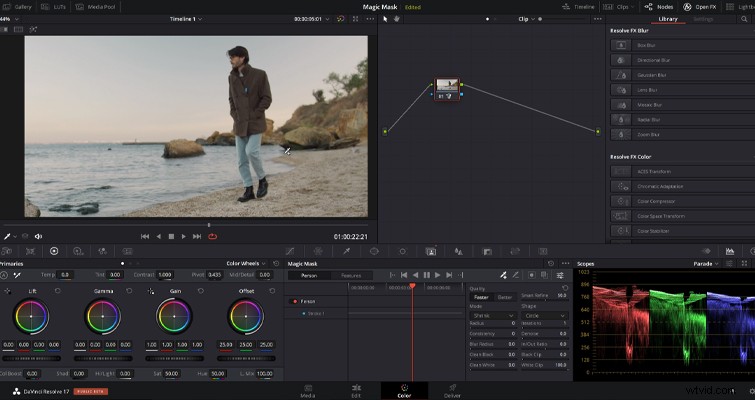Open the Color Wheels mode dropdown

click(246, 263)
